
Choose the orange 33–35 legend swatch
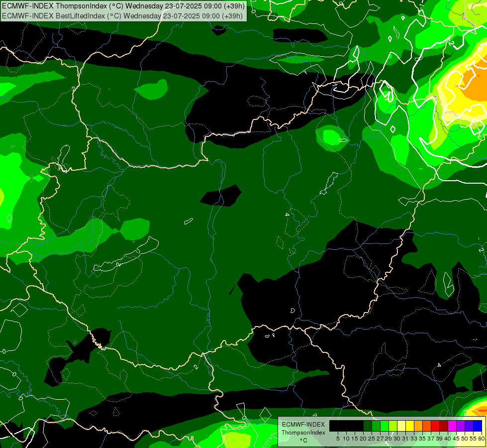tap(418, 426)
